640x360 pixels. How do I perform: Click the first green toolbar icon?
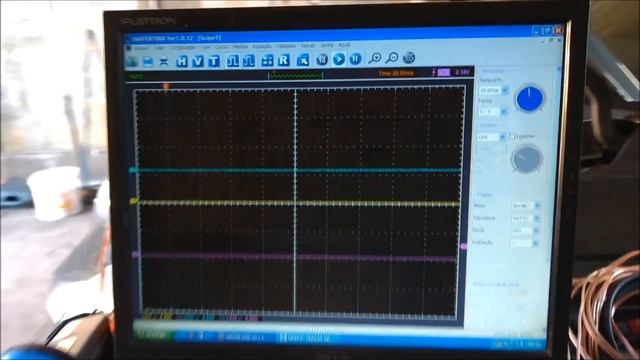[x=133, y=62]
